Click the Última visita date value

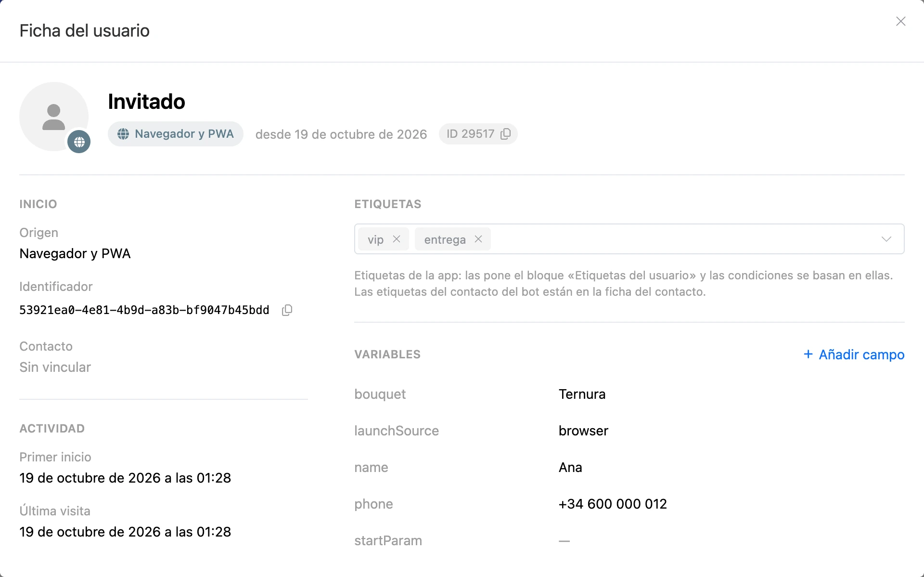point(125,532)
